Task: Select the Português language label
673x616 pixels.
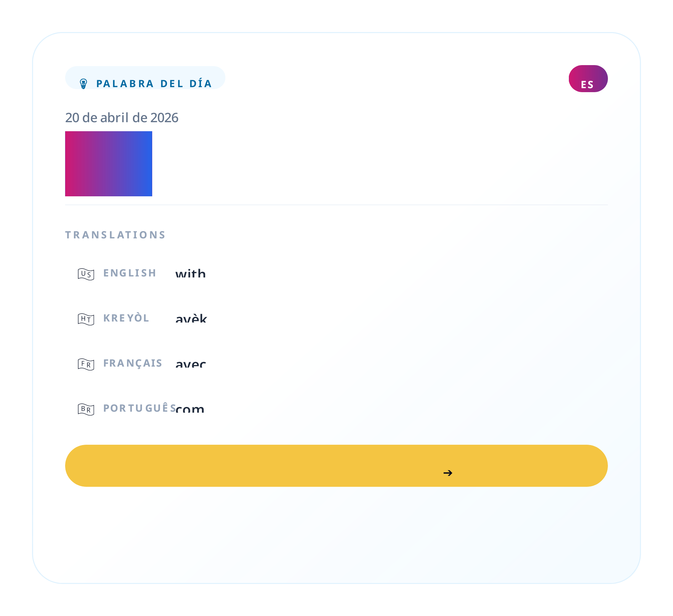Action: (x=139, y=408)
